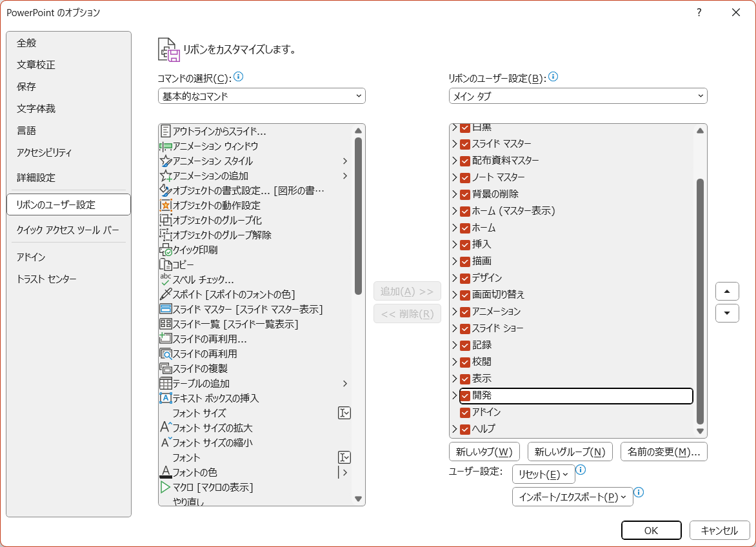This screenshot has height=547, width=756.
Task: Click the スライドの複製 icon
Action: (x=165, y=369)
